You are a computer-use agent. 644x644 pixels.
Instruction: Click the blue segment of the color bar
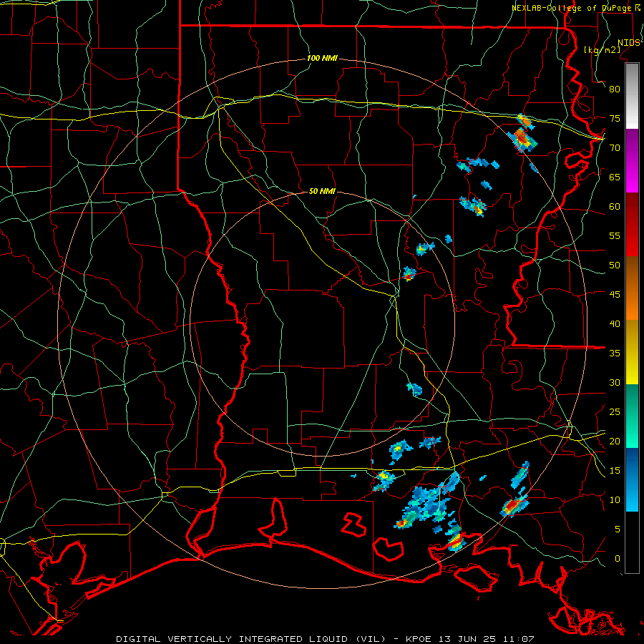(632, 479)
